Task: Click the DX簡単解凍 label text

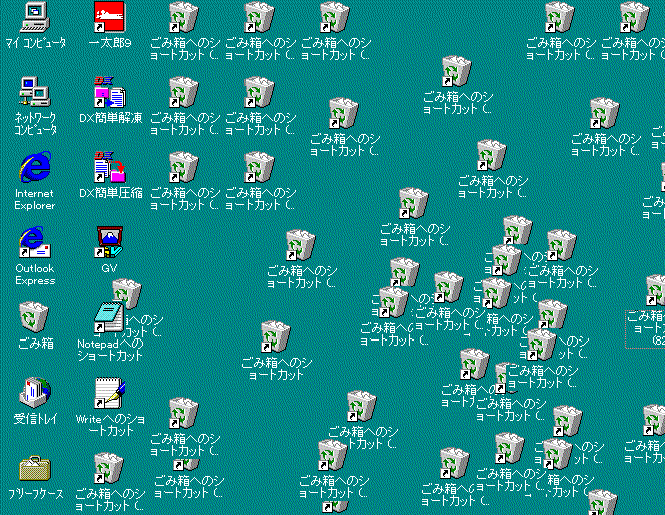Action: point(111,118)
